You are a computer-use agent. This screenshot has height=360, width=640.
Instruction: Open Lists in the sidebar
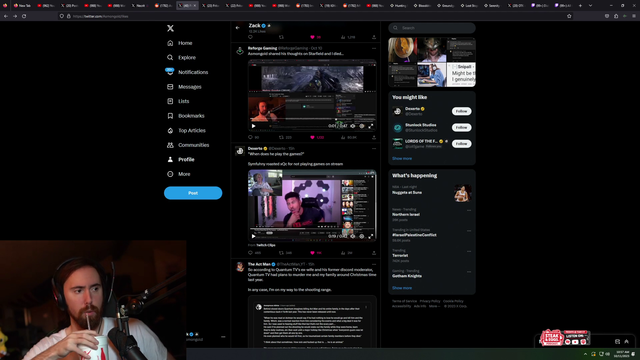178,101
